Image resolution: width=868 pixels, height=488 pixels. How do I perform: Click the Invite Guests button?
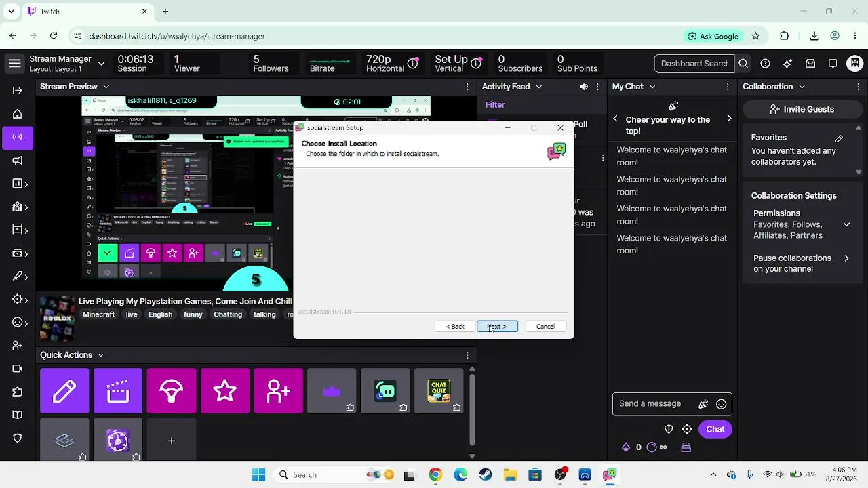point(802,109)
